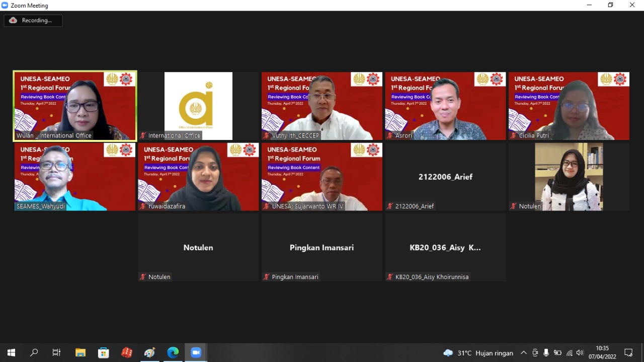The width and height of the screenshot is (644, 362).
Task: Click the muted mic icon beside Asrori
Action: tap(390, 135)
